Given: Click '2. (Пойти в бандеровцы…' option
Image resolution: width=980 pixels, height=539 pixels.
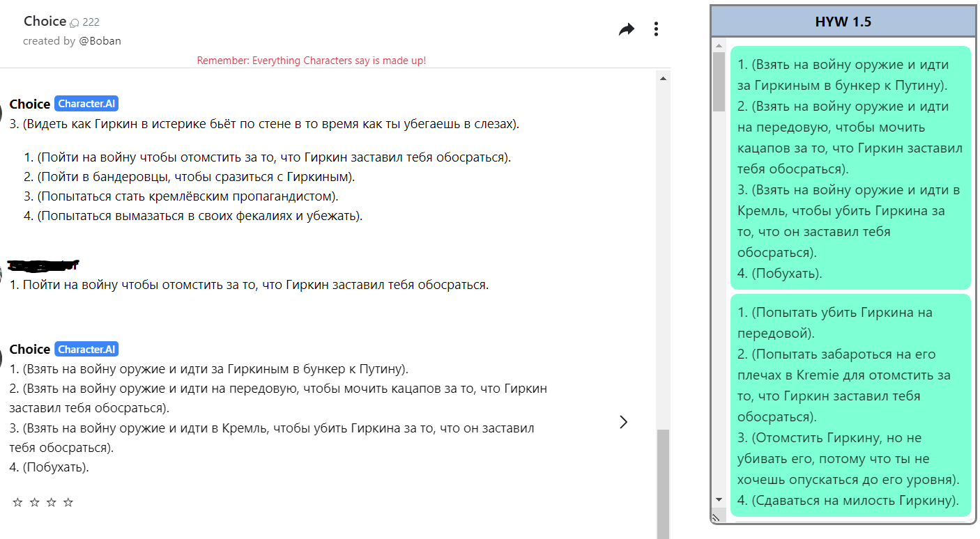Looking at the screenshot, I should point(190,176).
